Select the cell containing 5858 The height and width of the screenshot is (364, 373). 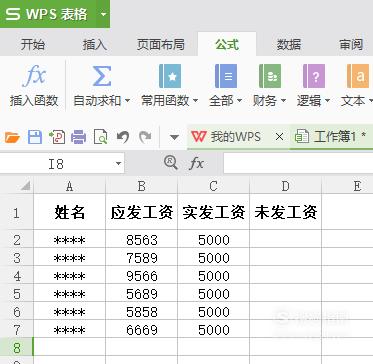coord(141,311)
